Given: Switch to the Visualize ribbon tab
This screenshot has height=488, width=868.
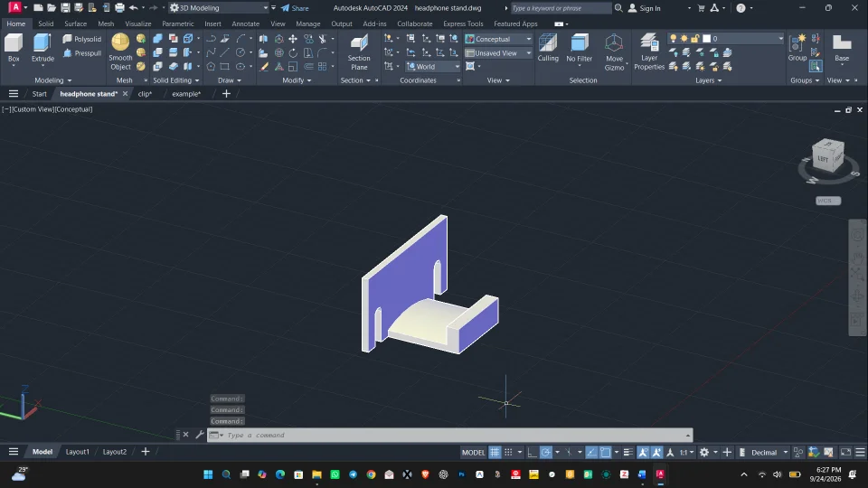Looking at the screenshot, I should pos(137,23).
